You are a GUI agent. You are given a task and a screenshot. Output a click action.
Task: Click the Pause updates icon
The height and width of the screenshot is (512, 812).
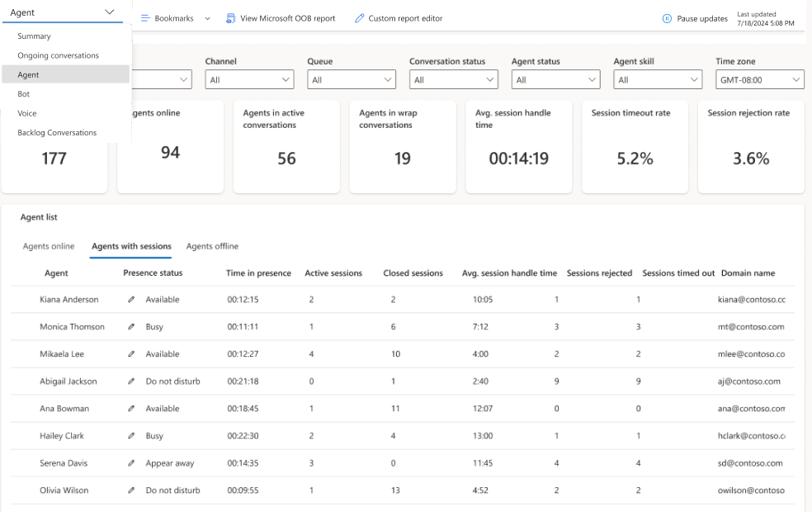point(667,19)
